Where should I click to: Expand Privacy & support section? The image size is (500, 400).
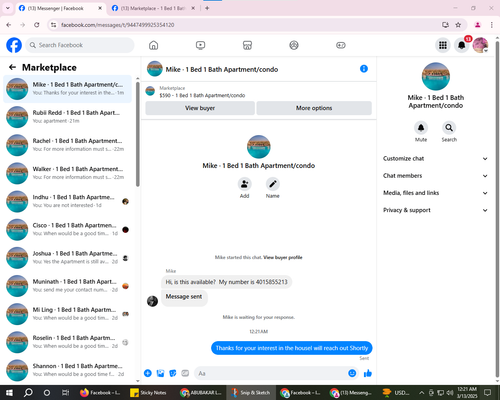(x=435, y=210)
